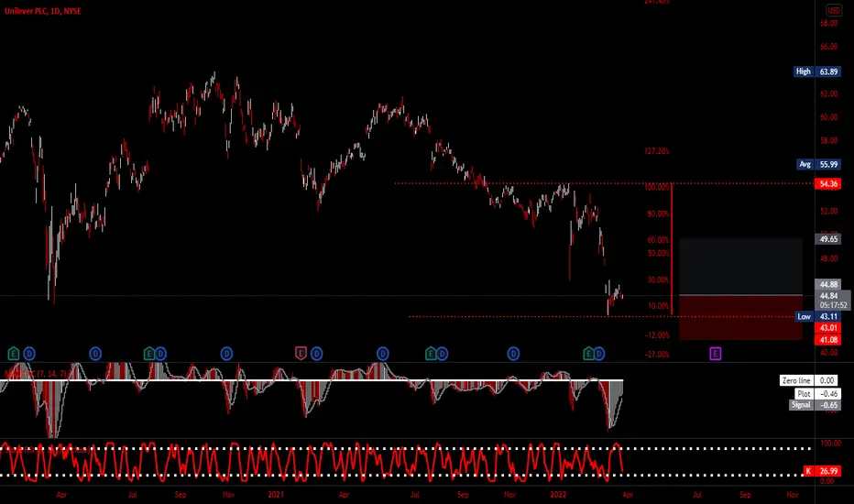Click the -27.00% Fibonacci level label
Screen dimensions: 854x504
pos(657,355)
